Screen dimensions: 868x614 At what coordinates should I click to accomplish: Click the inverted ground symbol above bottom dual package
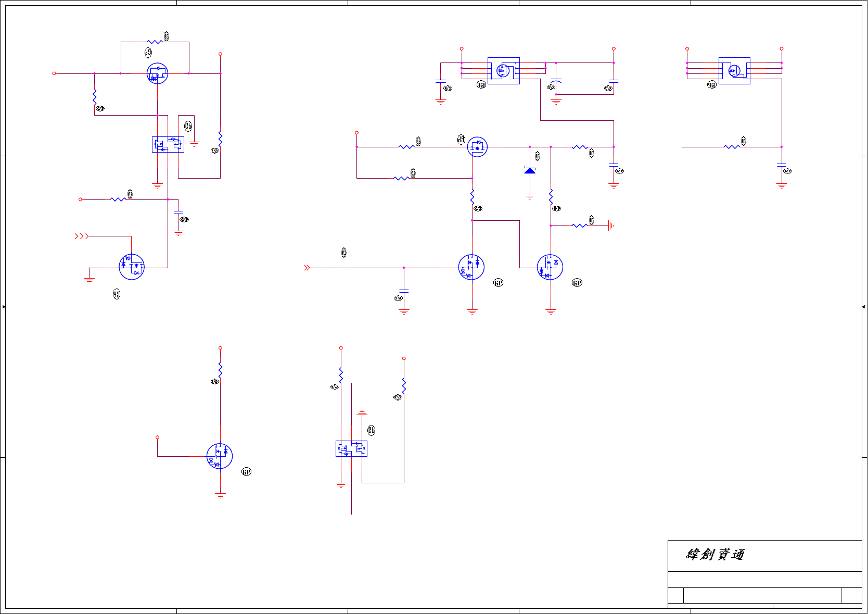click(362, 412)
